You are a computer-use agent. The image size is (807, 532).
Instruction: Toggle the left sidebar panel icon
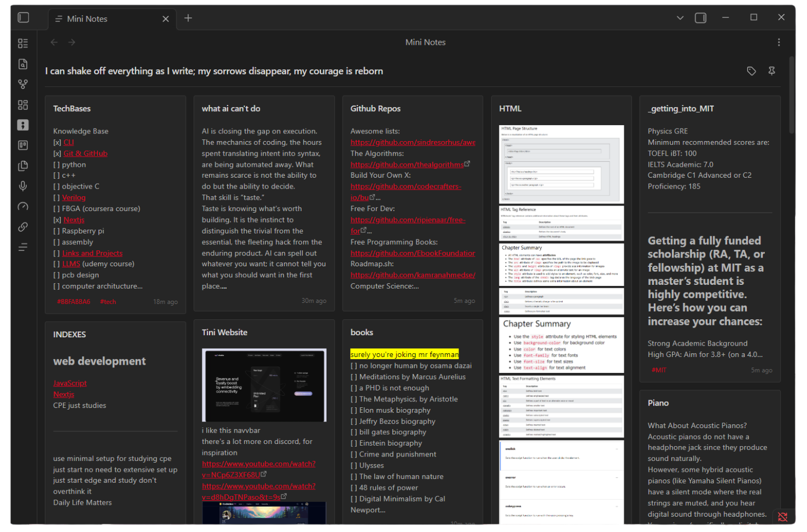pos(23,17)
